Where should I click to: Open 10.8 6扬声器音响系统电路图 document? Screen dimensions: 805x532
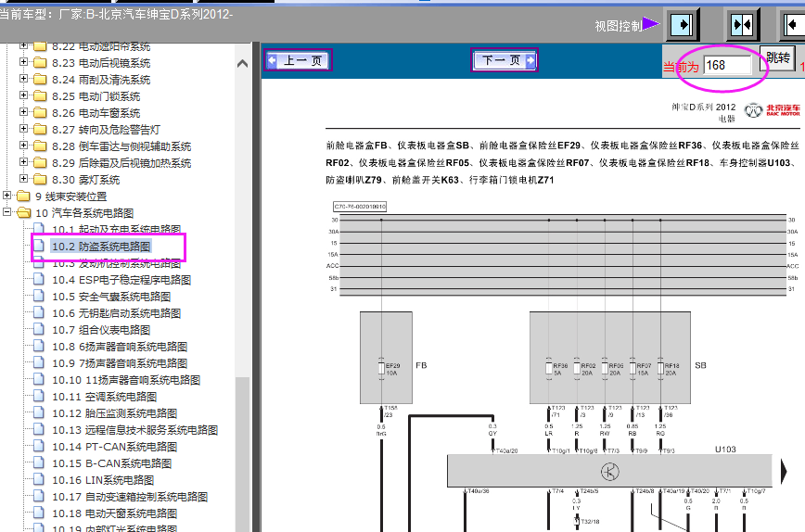click(x=120, y=347)
